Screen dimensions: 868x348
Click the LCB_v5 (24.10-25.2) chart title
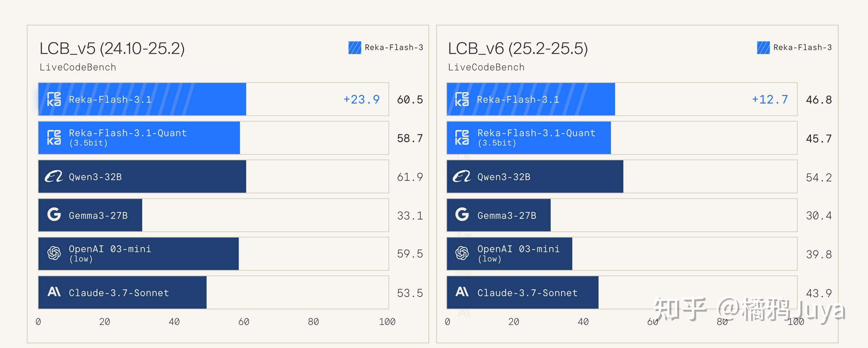tap(112, 49)
